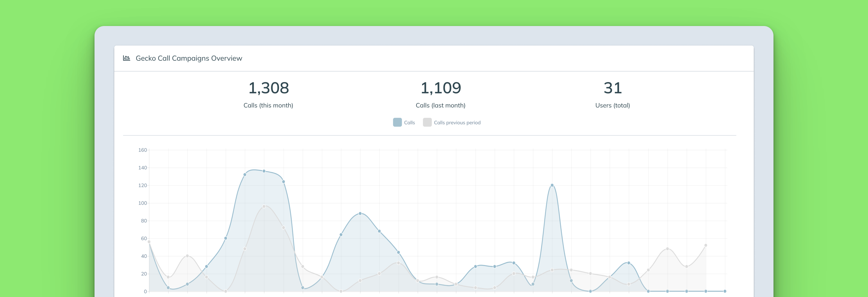
Task: Click the Gecko Call Campaigns Overview title
Action: (189, 58)
